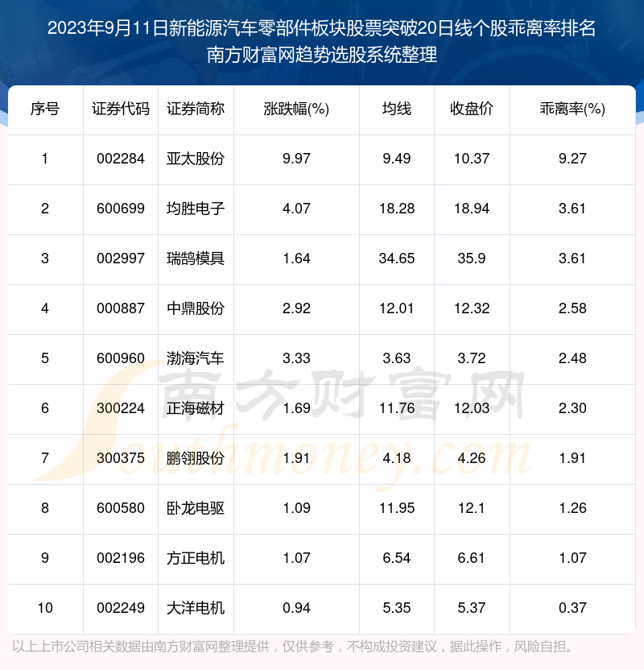Click the footer disclaimer text
644x670 pixels.
(293, 647)
